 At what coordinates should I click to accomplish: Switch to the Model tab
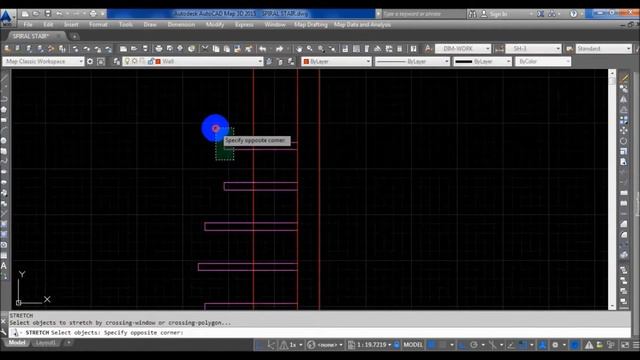(x=17, y=343)
